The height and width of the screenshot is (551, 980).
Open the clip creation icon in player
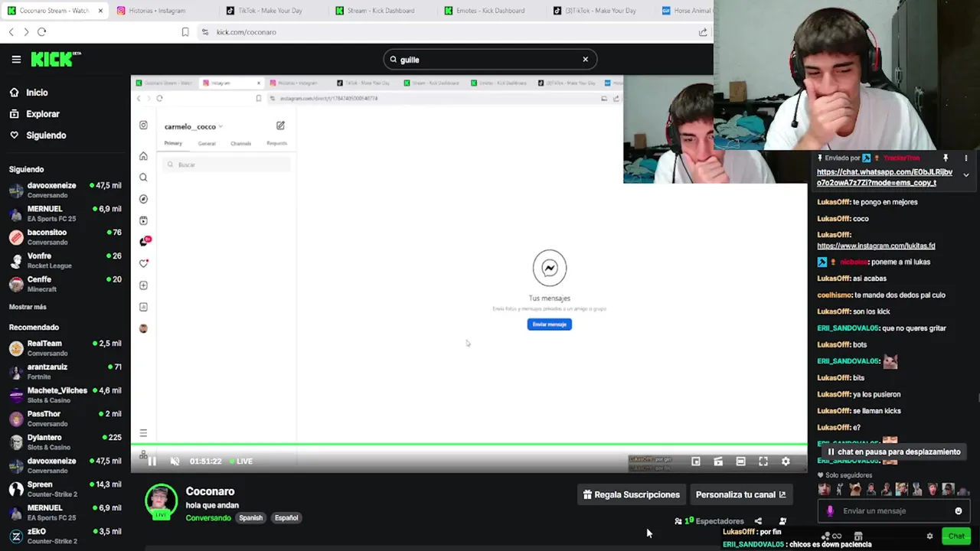718,461
